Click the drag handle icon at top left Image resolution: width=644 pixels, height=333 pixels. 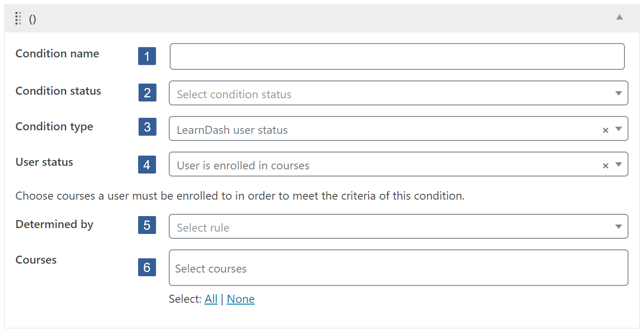tap(18, 19)
